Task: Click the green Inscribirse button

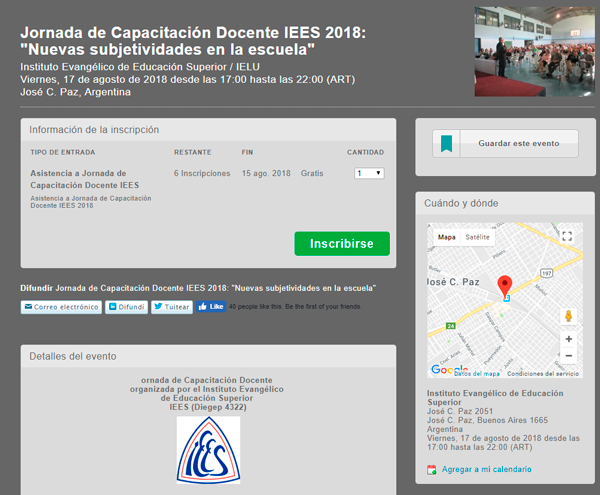Action: (x=342, y=243)
